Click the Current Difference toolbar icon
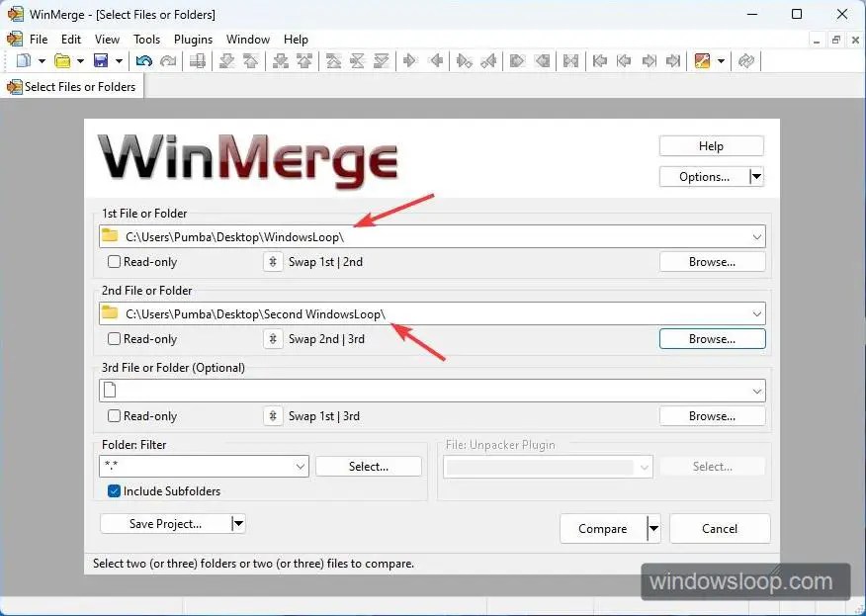 tap(357, 60)
